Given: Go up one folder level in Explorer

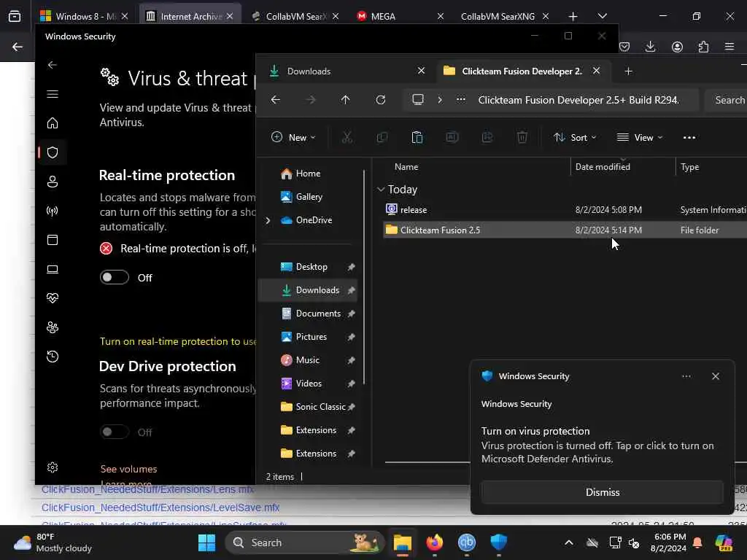Looking at the screenshot, I should 345,99.
